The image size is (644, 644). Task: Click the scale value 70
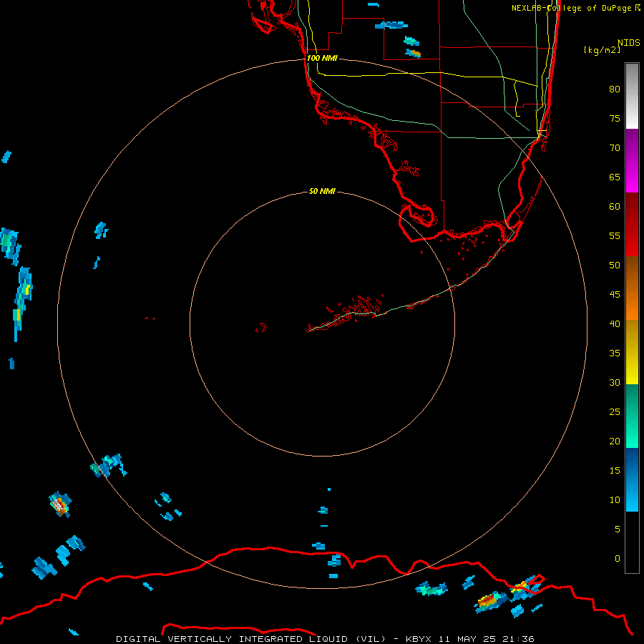[615, 148]
